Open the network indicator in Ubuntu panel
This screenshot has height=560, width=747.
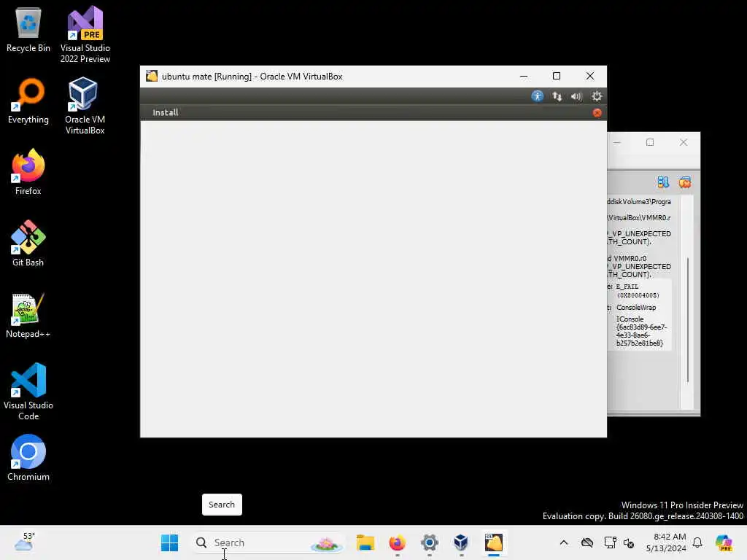click(557, 97)
